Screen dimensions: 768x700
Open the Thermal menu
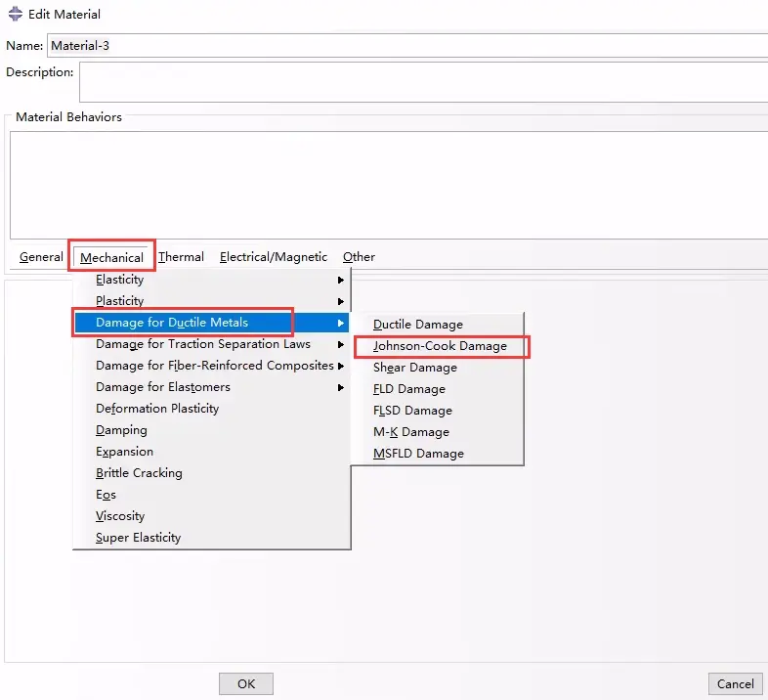(x=181, y=257)
